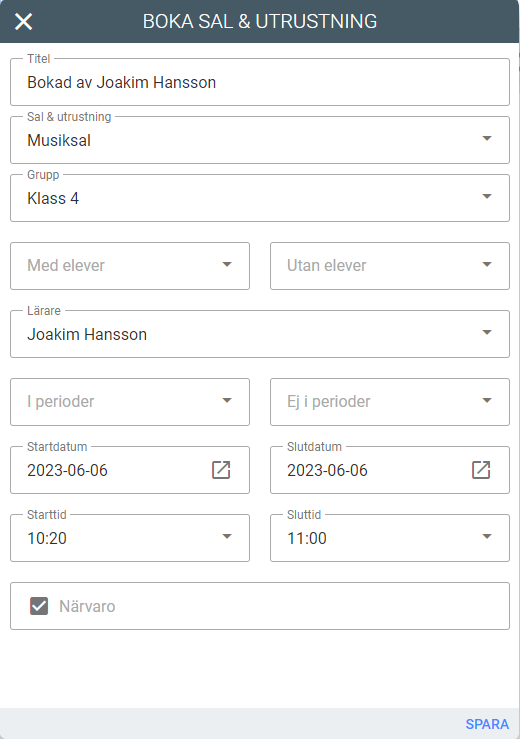Click into the Titel text field

click(x=260, y=82)
